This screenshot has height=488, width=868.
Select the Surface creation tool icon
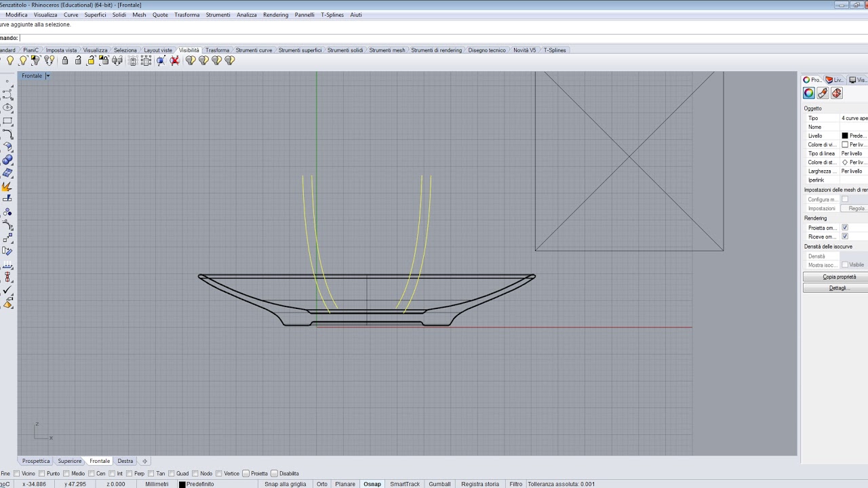pyautogui.click(x=7, y=146)
